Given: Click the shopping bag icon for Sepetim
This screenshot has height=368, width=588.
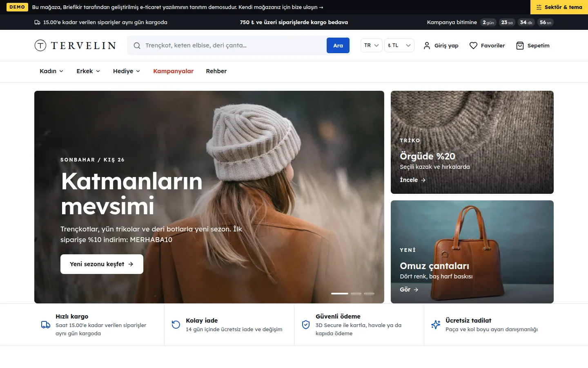Looking at the screenshot, I should coord(520,45).
